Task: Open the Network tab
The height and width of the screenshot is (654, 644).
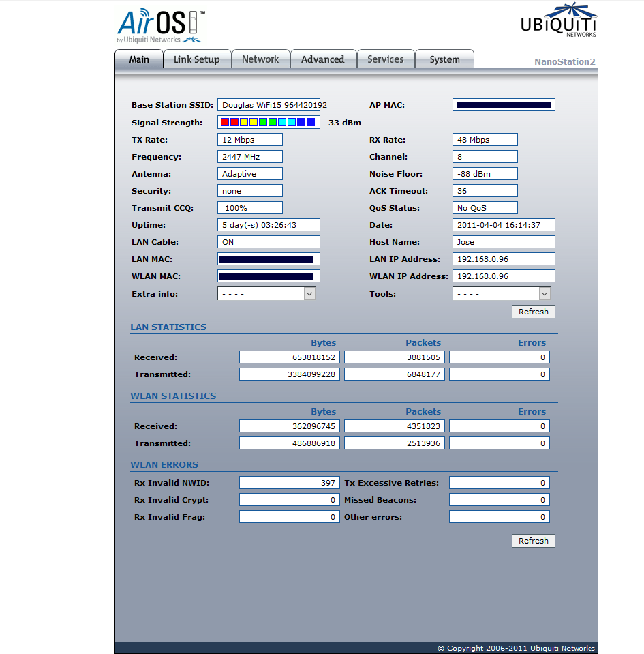Action: 260,59
